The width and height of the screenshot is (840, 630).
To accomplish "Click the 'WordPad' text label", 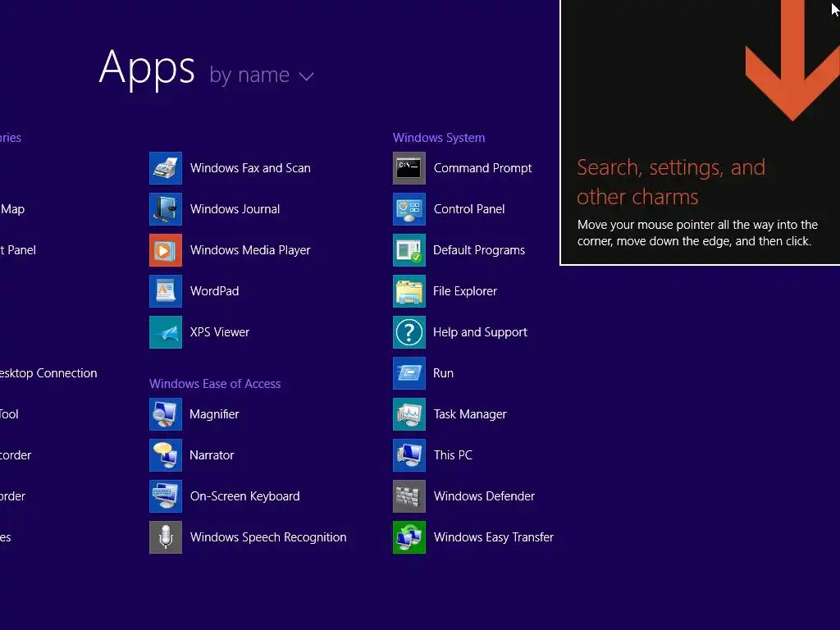I will 214,291.
